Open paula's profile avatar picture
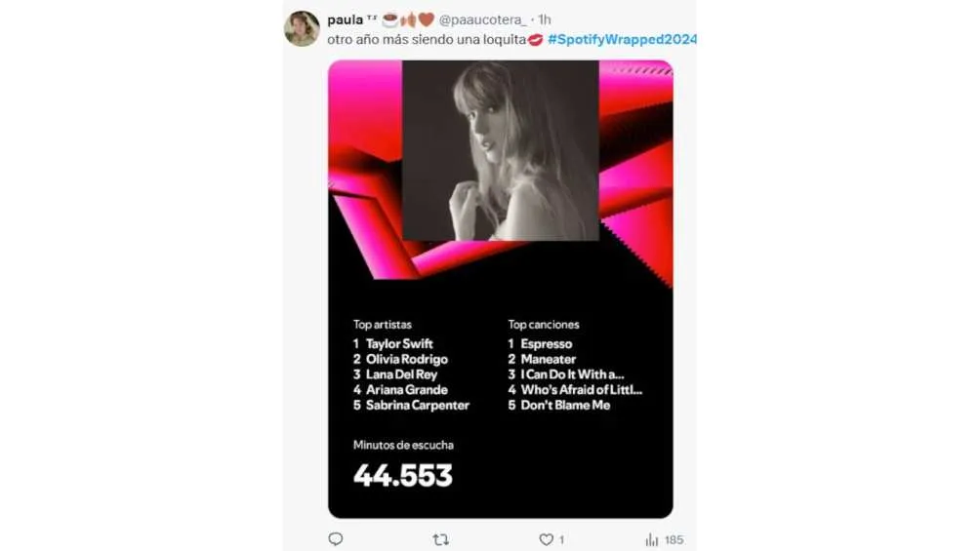Viewport: 980px width, 551px height. click(302, 28)
